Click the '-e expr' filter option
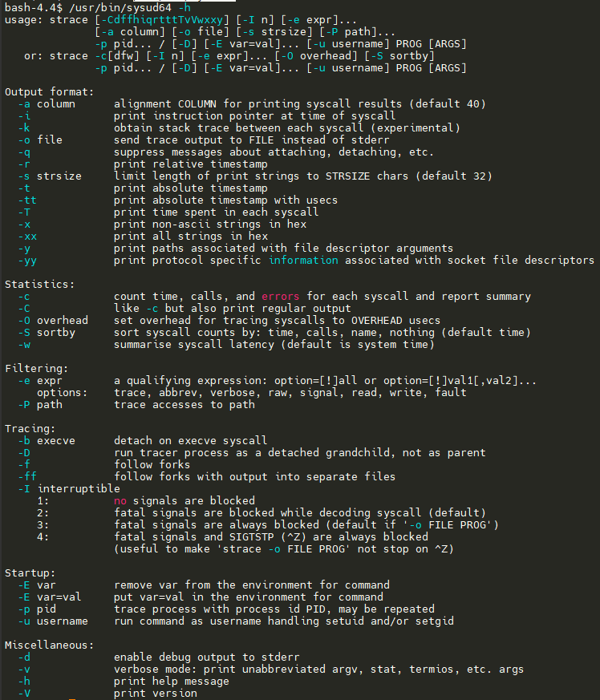This screenshot has height=700, width=600. 40,381
